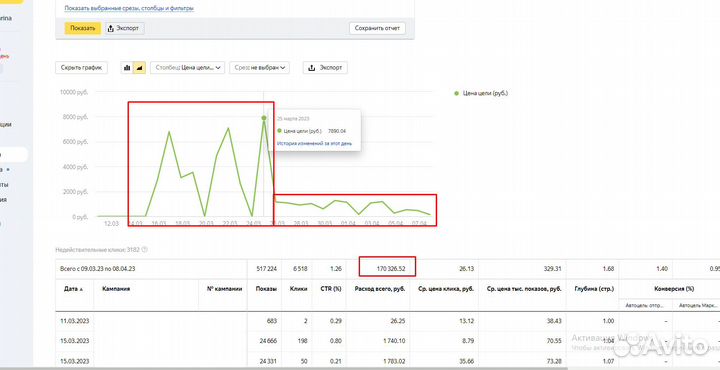This screenshot has height=370, width=720.
Task: Select total CTR value 1.26
Action: pyautogui.click(x=336, y=269)
